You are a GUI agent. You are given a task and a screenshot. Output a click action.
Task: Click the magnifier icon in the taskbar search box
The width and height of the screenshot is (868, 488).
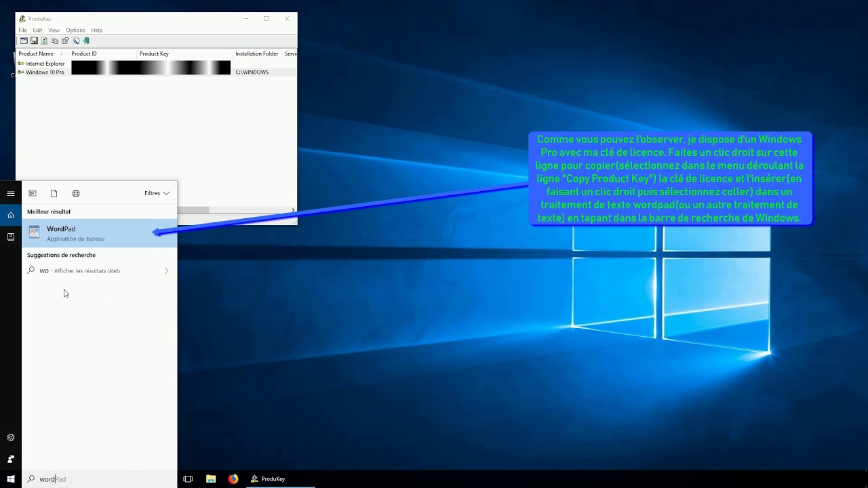pyautogui.click(x=31, y=479)
